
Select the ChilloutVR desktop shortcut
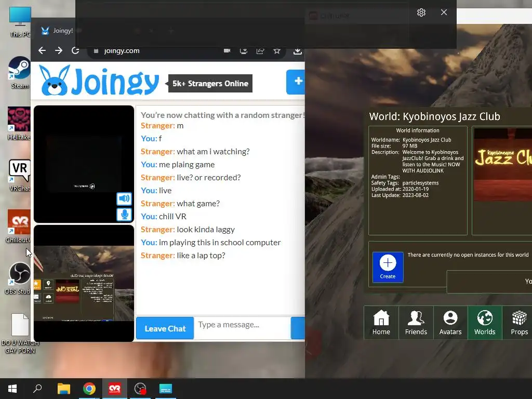click(x=19, y=227)
